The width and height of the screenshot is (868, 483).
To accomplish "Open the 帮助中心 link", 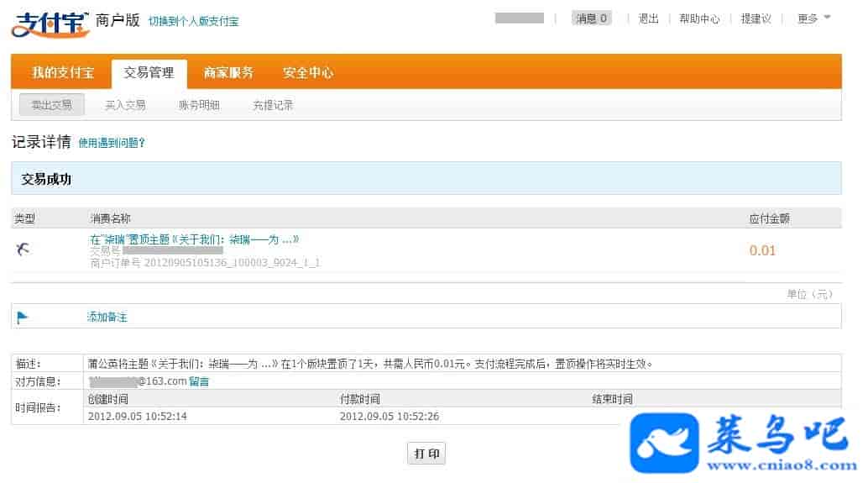I will click(x=699, y=18).
